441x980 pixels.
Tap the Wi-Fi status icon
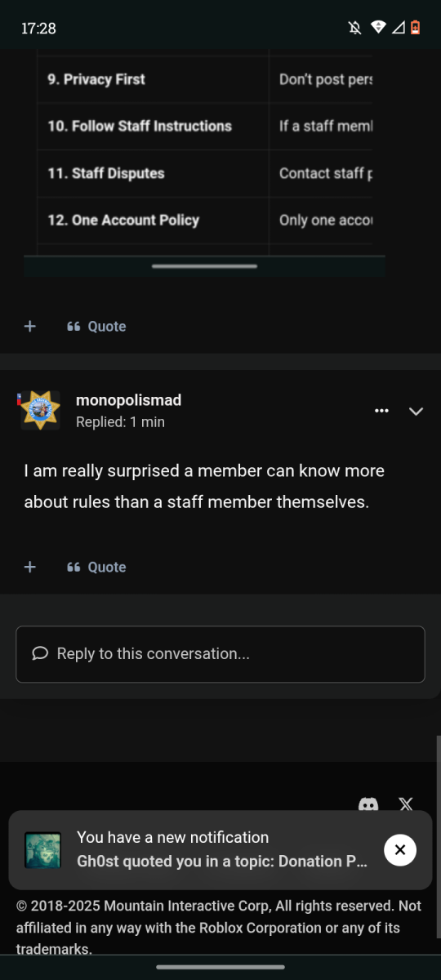[377, 28]
